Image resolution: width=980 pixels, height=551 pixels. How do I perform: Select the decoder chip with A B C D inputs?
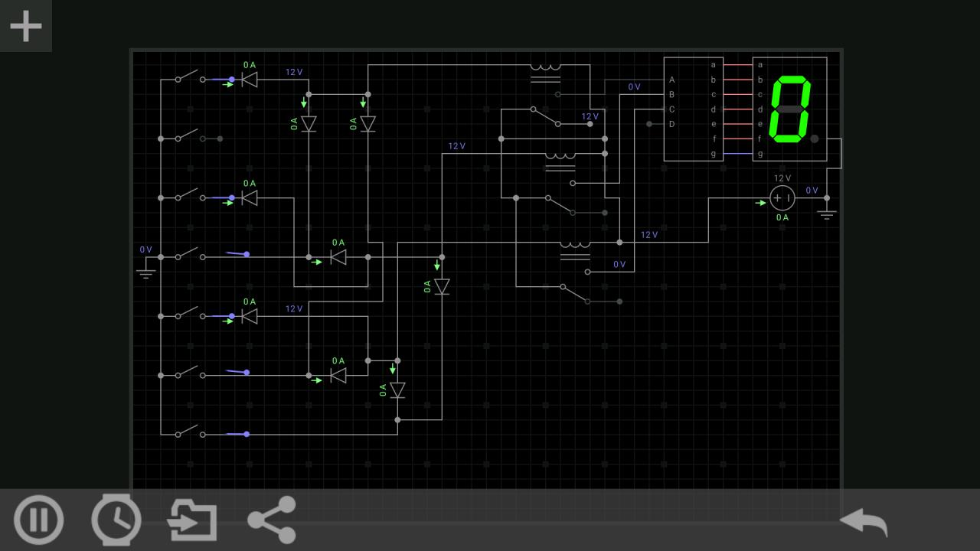coord(693,109)
